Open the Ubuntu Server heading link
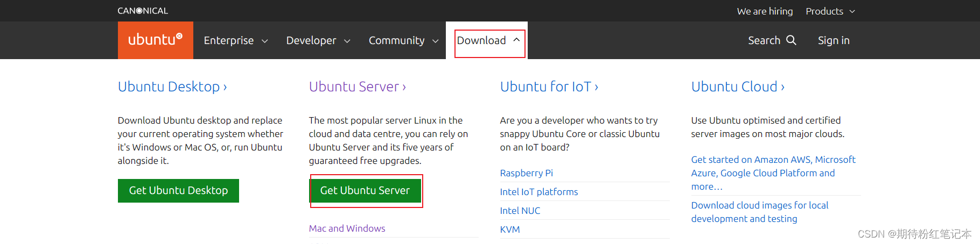The image size is (980, 244). click(358, 87)
